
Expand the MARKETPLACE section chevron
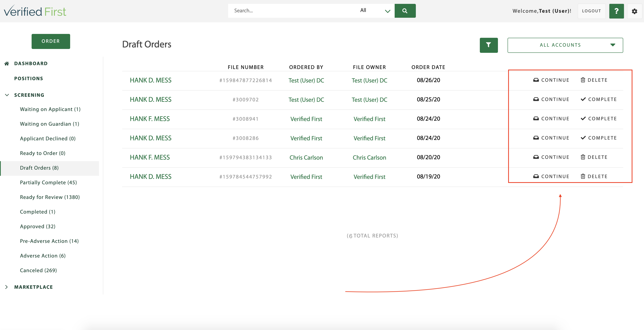coord(7,287)
